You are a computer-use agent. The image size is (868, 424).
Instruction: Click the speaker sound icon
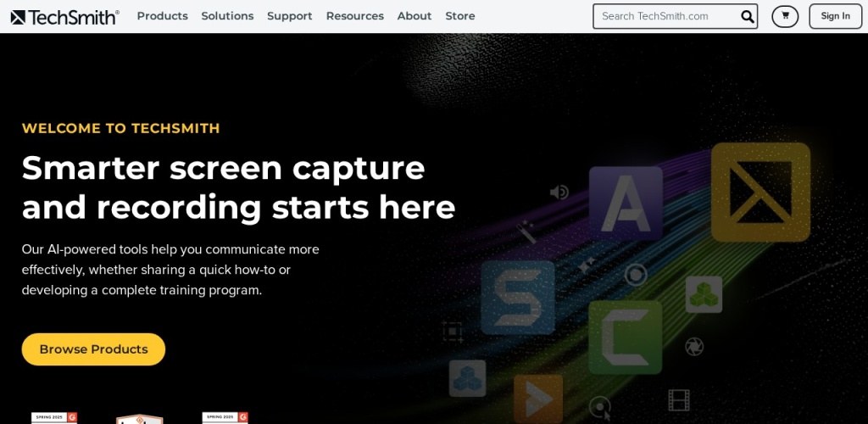coord(559,192)
